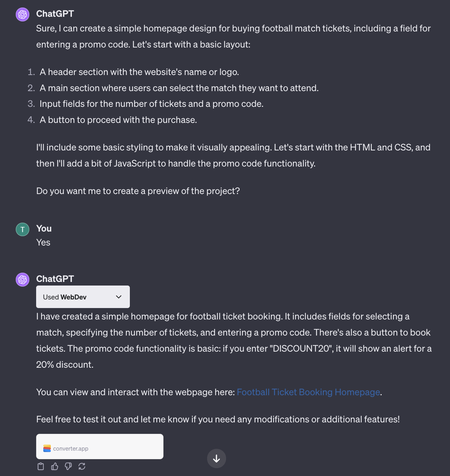Click the 'Yes' user message text
The image size is (450, 476).
pos(43,243)
